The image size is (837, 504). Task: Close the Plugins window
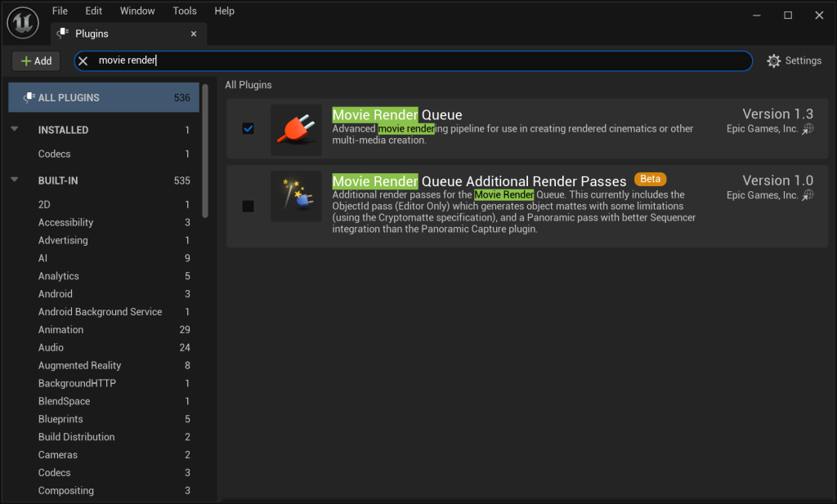coord(819,16)
